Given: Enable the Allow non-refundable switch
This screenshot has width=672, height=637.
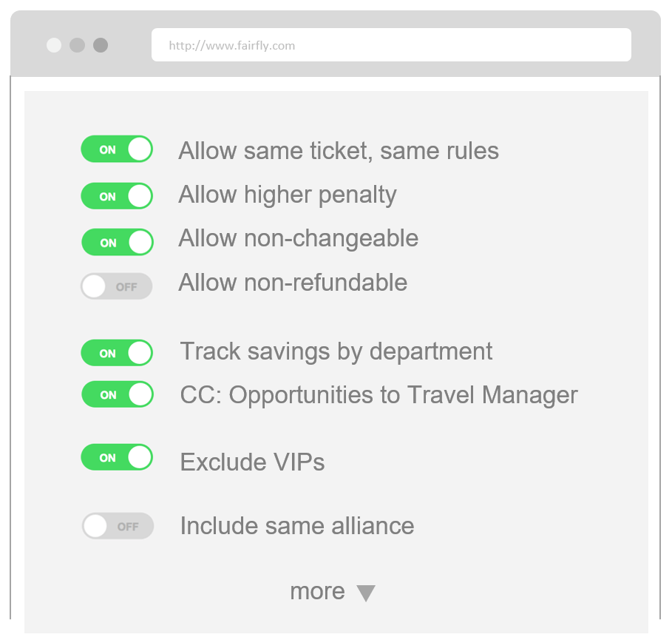Looking at the screenshot, I should pyautogui.click(x=117, y=286).
